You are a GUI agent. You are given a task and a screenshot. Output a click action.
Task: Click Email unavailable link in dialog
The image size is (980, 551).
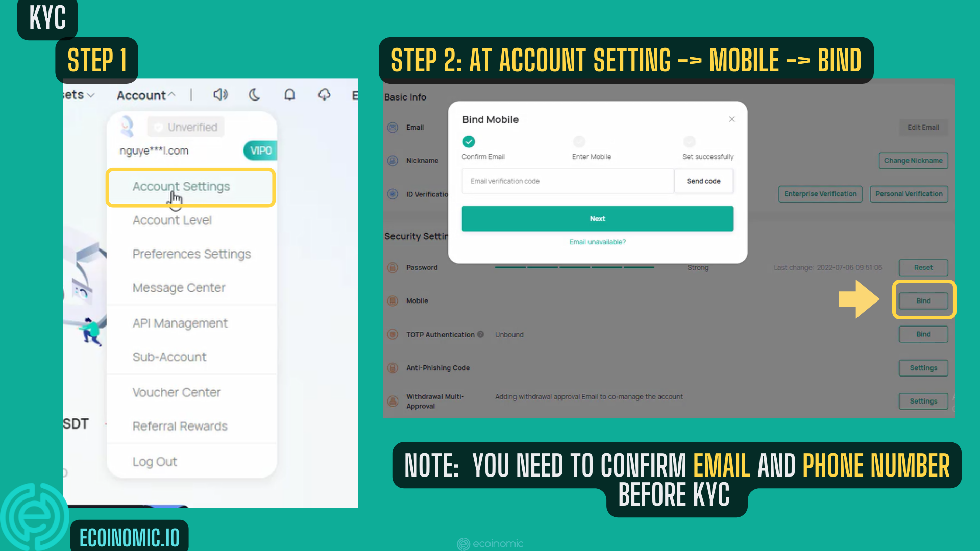coord(596,242)
